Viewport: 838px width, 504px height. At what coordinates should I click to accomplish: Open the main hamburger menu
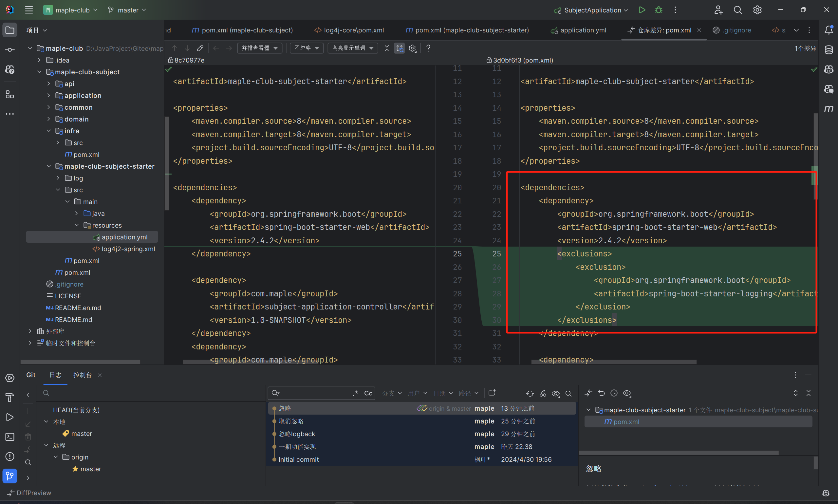coord(29,10)
